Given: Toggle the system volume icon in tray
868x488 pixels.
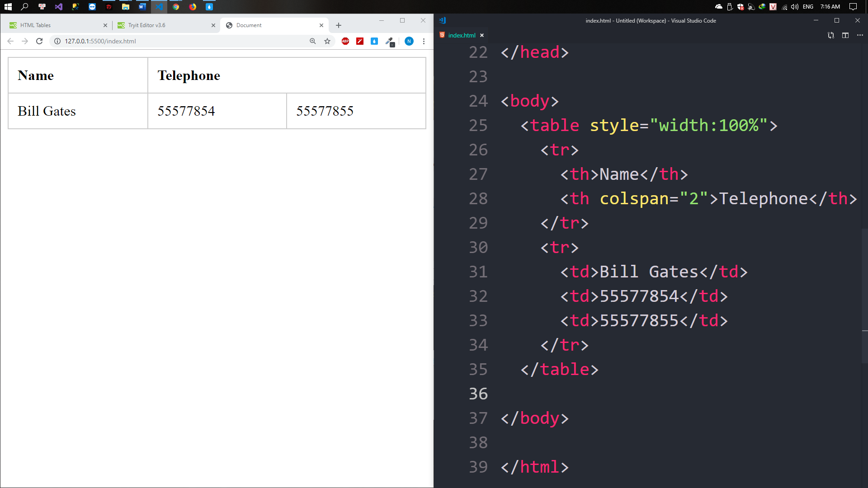Looking at the screenshot, I should [794, 7].
